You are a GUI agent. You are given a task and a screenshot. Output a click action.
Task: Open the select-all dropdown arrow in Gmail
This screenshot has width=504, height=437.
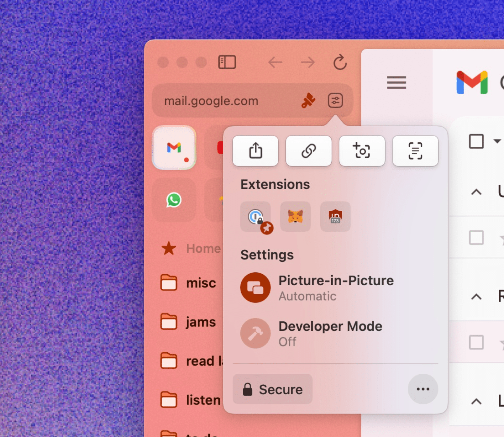497,141
